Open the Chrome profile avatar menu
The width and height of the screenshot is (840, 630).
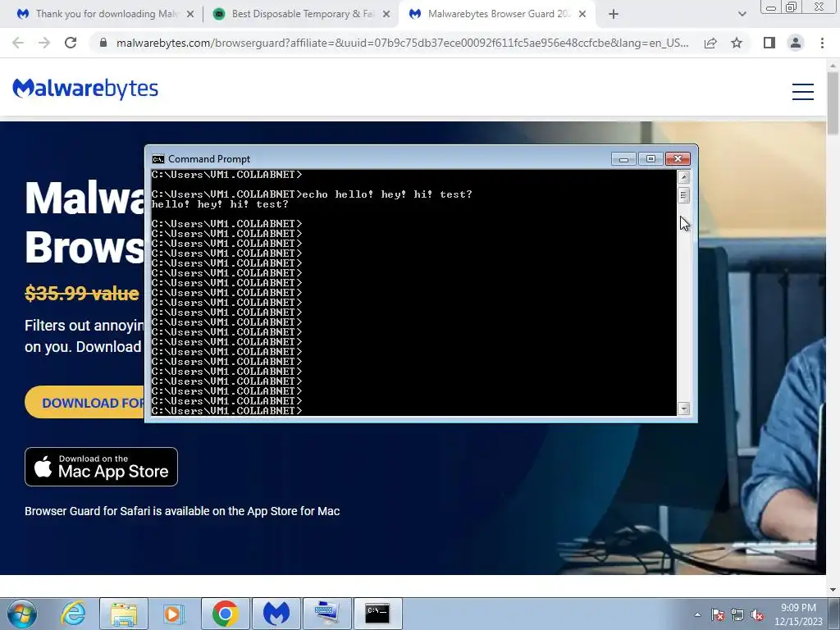tap(796, 43)
